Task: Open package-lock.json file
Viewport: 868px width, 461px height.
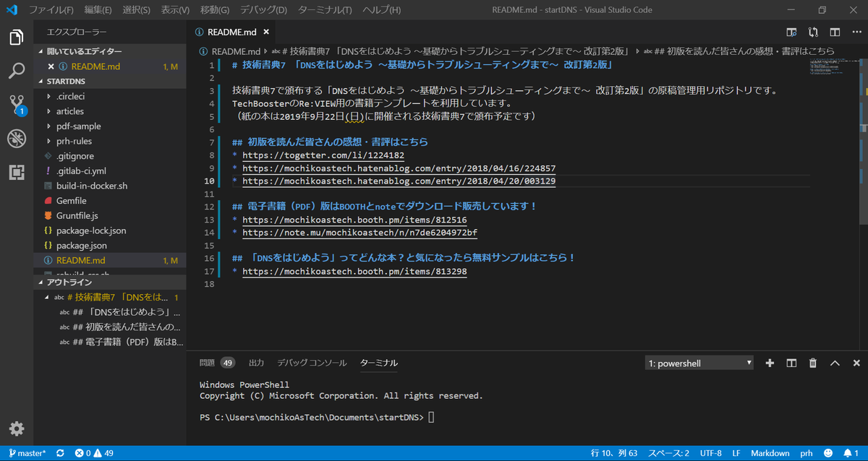Action: pyautogui.click(x=110, y=231)
